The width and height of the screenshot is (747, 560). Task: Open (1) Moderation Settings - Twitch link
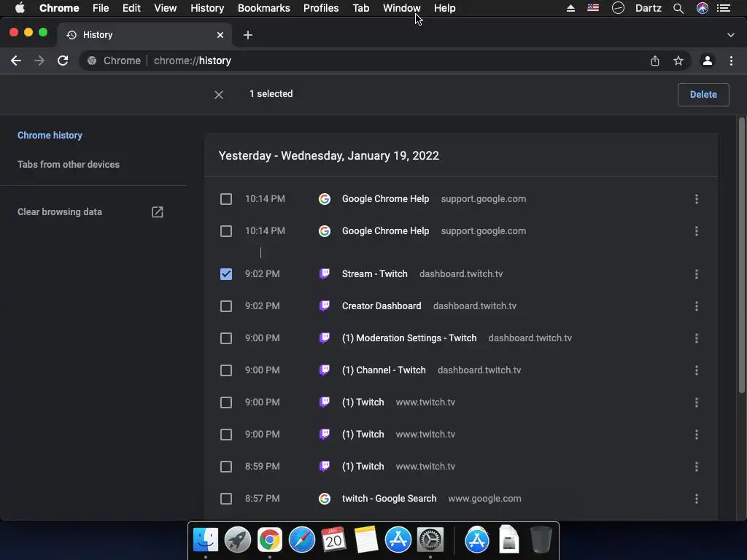coord(409,338)
